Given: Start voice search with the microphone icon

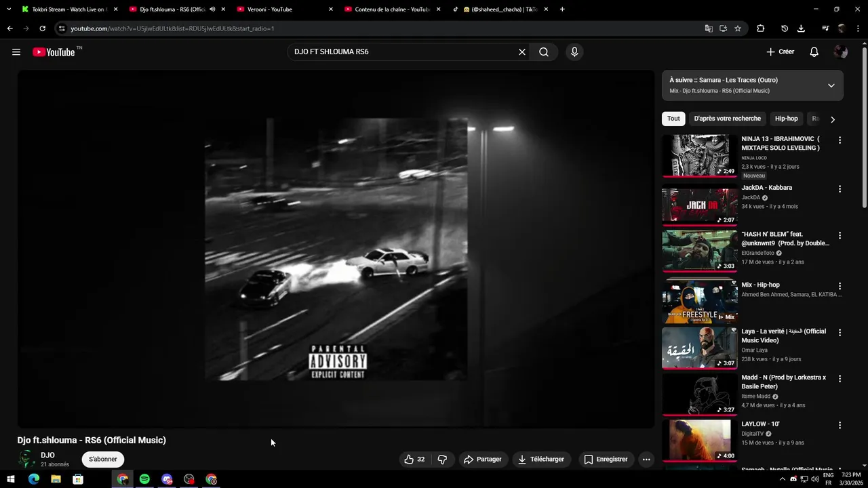Looking at the screenshot, I should pyautogui.click(x=574, y=52).
